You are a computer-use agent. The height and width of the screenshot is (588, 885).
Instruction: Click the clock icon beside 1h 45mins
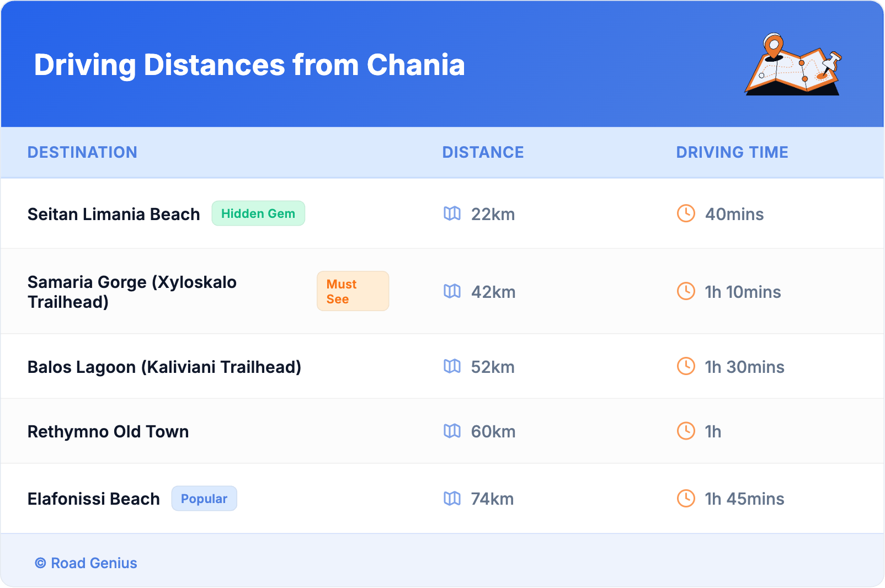point(686,499)
